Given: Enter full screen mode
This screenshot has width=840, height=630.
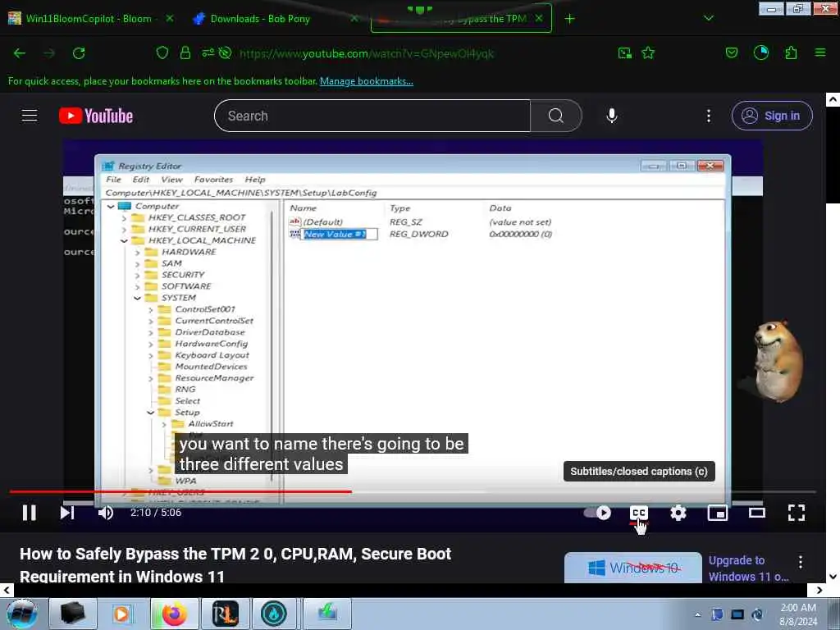Looking at the screenshot, I should click(x=797, y=513).
